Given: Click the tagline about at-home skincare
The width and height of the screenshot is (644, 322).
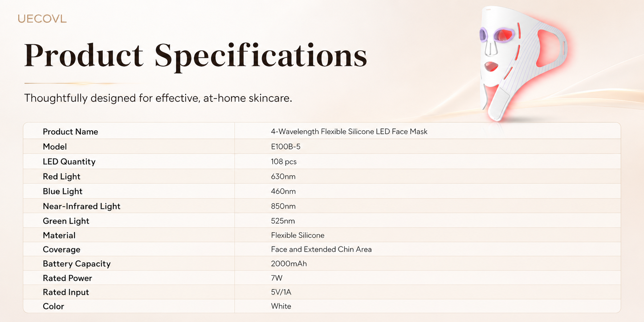Looking at the screenshot, I should pyautogui.click(x=158, y=98).
